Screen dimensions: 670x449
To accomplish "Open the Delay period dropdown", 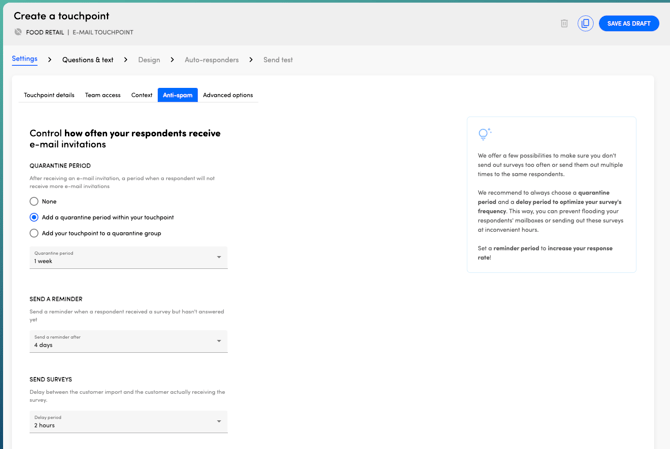I will tap(128, 421).
